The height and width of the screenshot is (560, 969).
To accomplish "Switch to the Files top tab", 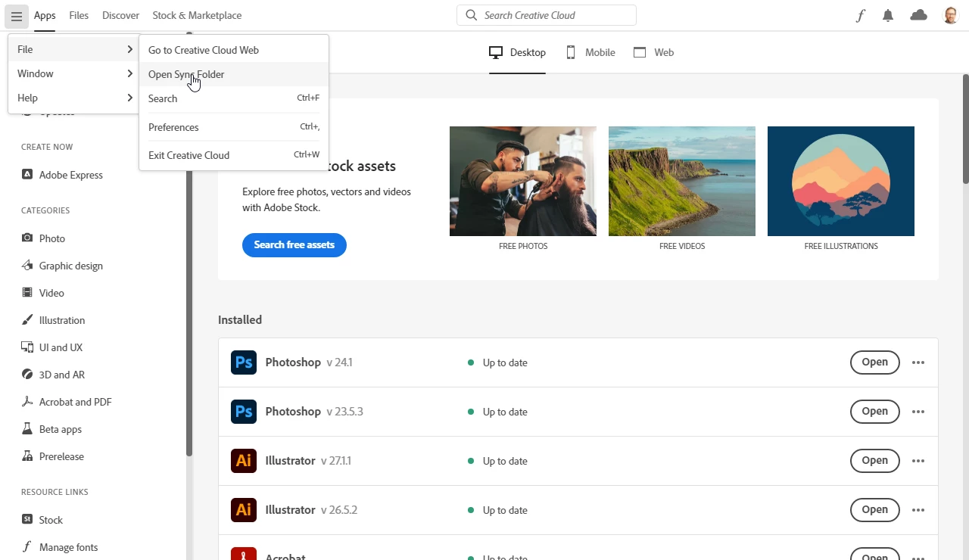I will coord(79,15).
